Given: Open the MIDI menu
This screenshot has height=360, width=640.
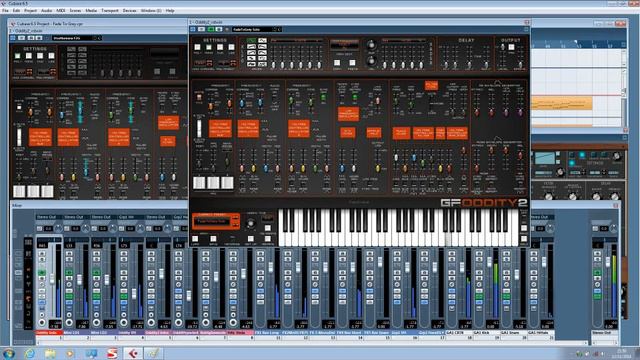Looking at the screenshot, I should [x=61, y=11].
